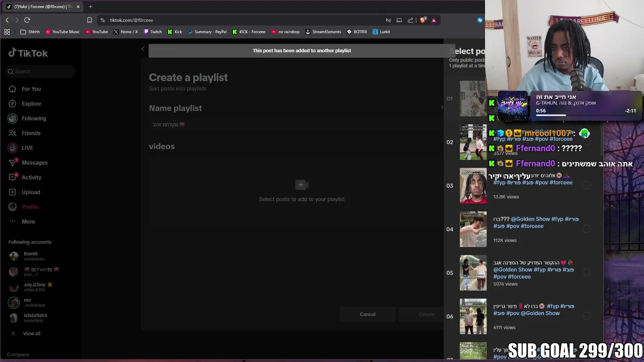Open Brave Shields lion icon

point(423,20)
